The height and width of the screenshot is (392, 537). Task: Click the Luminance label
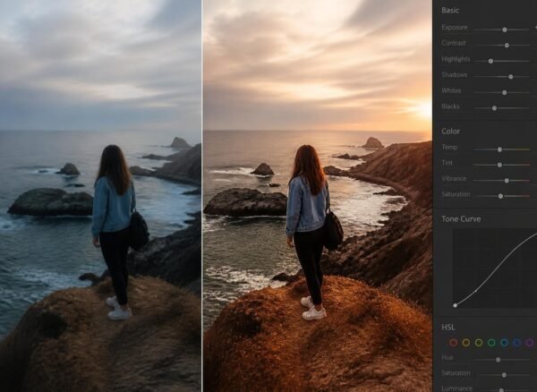[457, 388]
